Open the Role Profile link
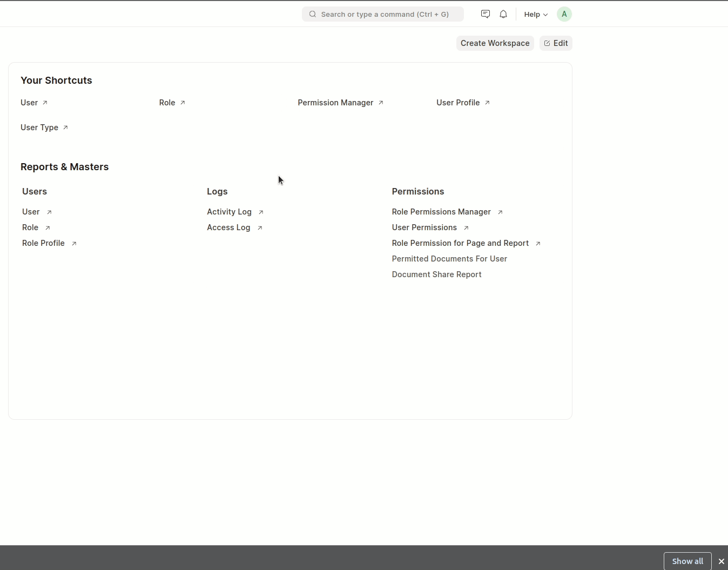The image size is (728, 570). pos(43,243)
